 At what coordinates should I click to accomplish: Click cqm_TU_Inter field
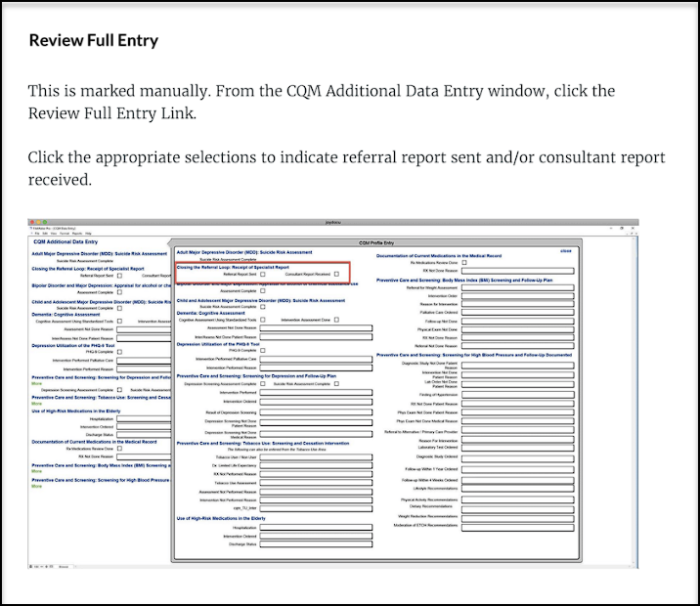pyautogui.click(x=316, y=508)
